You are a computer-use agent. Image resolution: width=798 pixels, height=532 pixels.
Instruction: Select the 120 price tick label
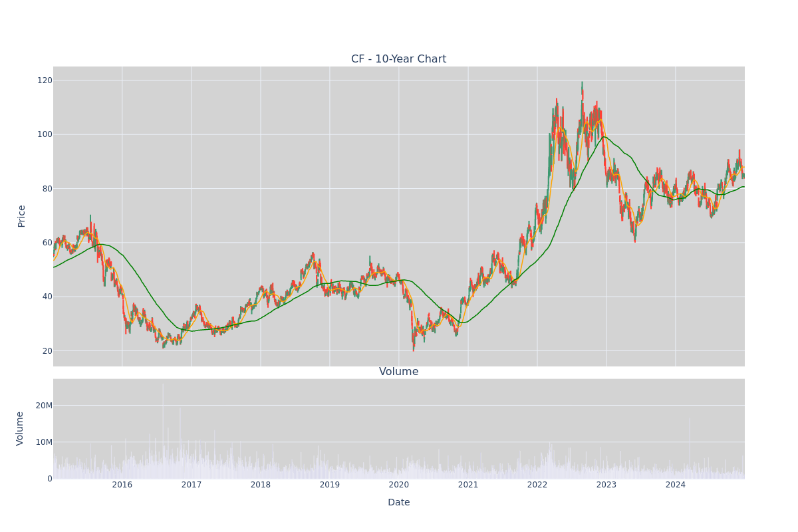[x=45, y=80]
